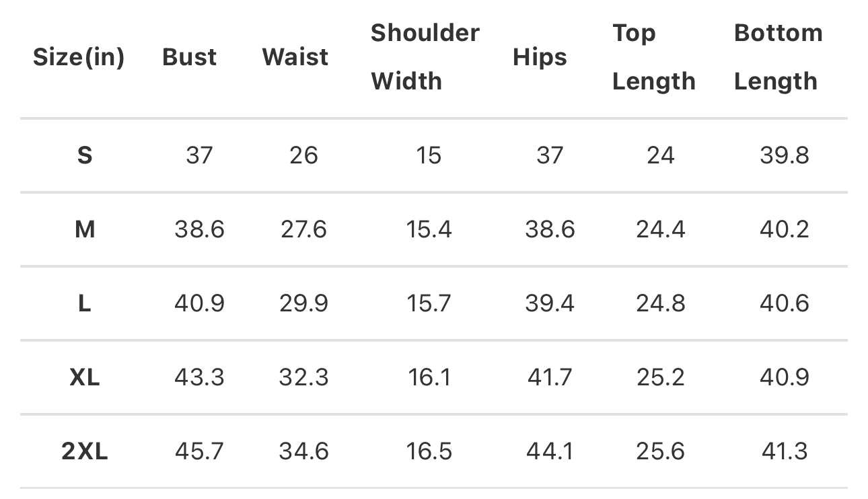868x499 pixels.
Task: Click the 25.6 top length value
Action: click(660, 451)
